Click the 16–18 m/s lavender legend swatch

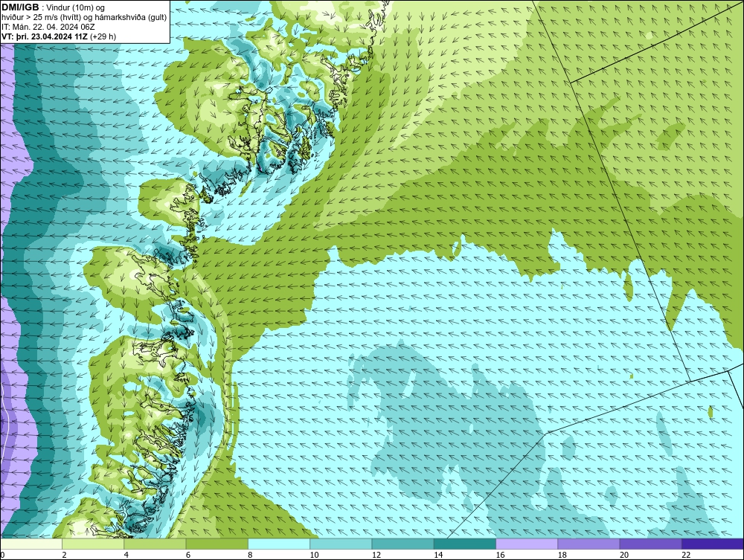tap(527, 544)
